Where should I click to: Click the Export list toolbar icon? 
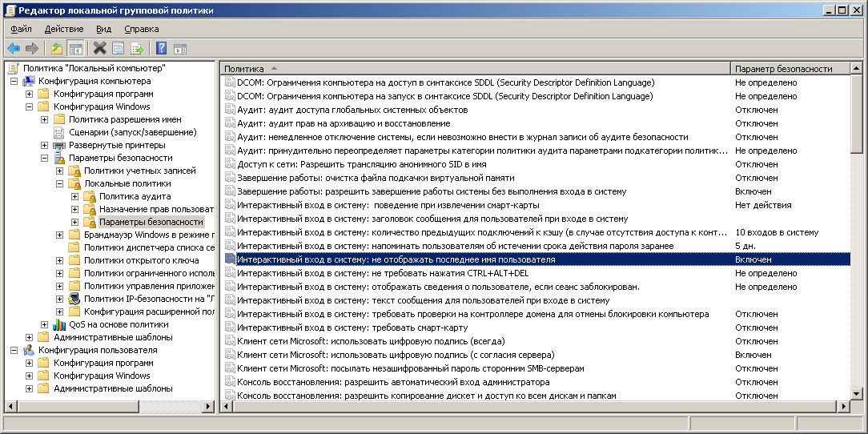coord(137,49)
